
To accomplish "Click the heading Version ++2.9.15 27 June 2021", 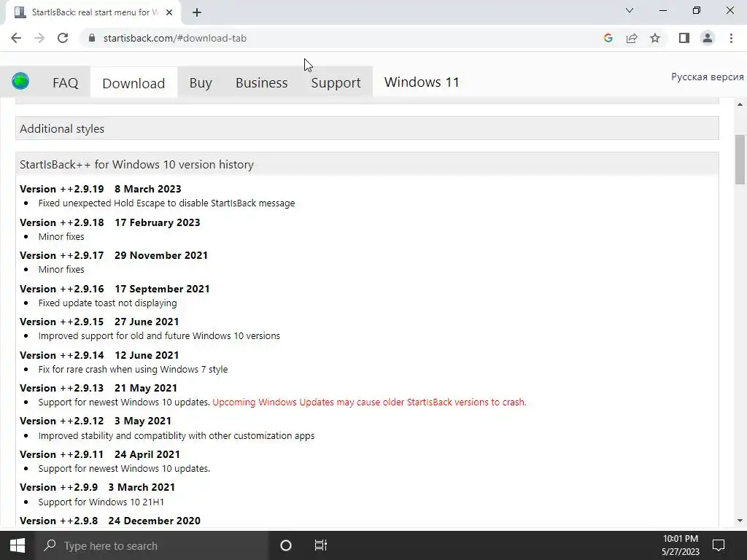I will tap(99, 322).
